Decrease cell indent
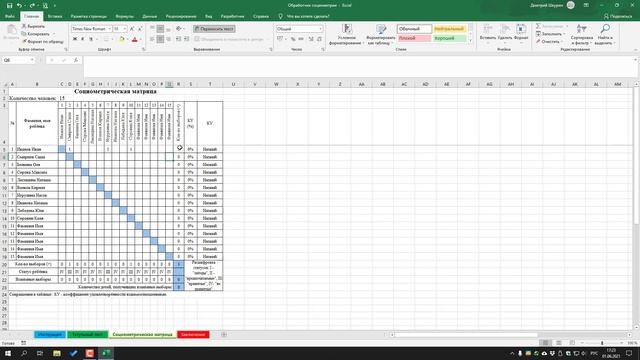Viewport: 640px width, 360px height. click(x=178, y=39)
